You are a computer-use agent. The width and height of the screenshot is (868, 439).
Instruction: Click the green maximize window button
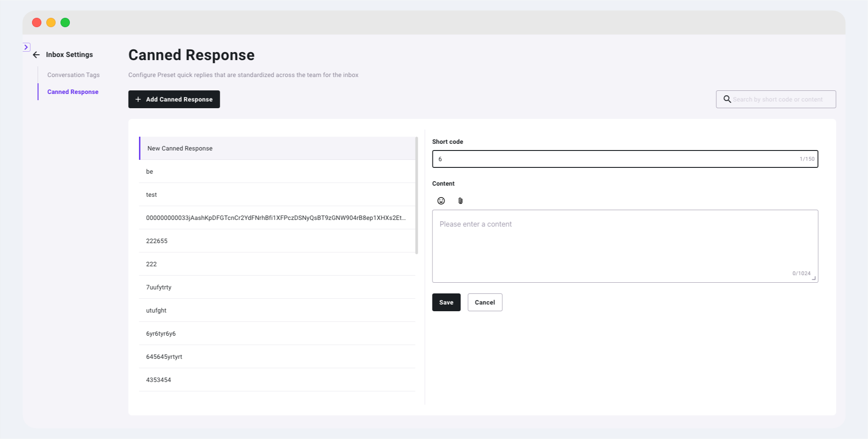point(65,23)
